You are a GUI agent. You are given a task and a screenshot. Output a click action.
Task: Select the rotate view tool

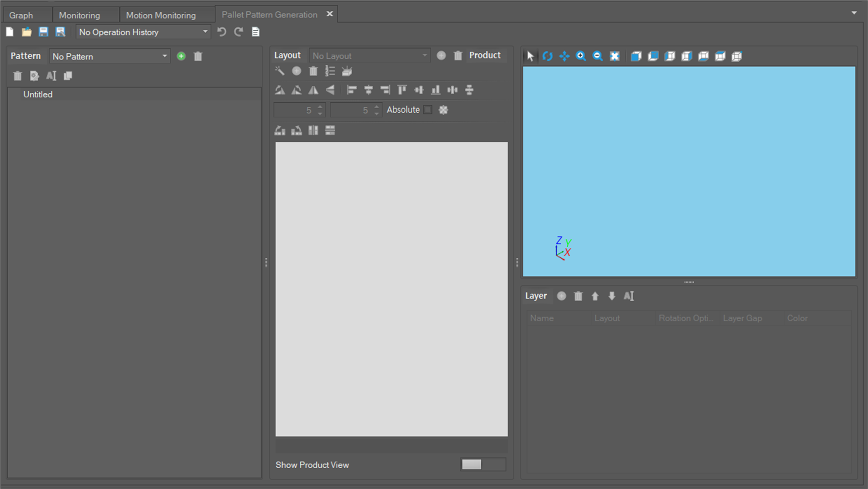547,56
